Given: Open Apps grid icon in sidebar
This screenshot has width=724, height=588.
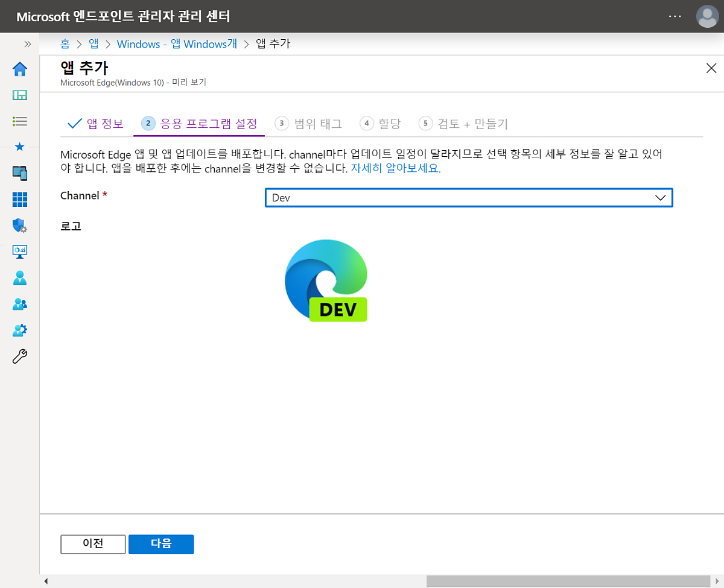Looking at the screenshot, I should pyautogui.click(x=20, y=199).
